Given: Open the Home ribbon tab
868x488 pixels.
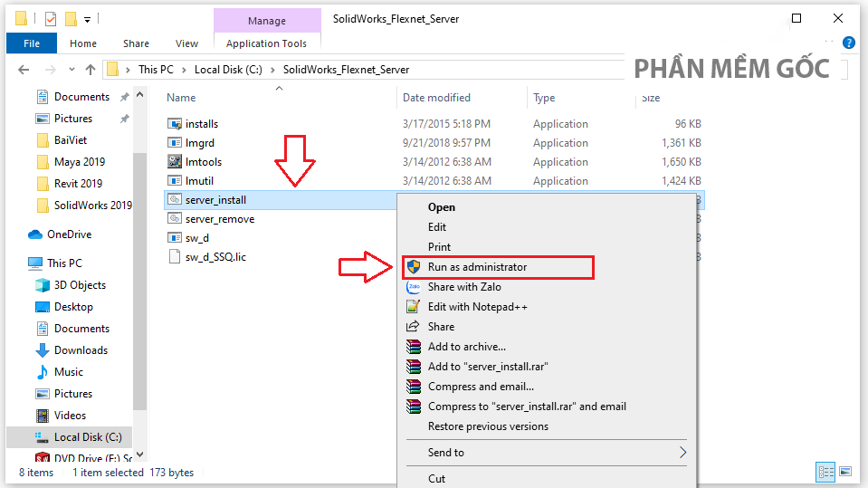Looking at the screenshot, I should [x=83, y=43].
